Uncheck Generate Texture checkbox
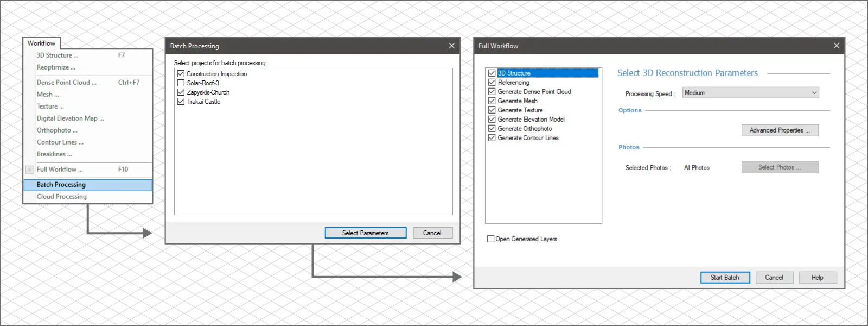The width and height of the screenshot is (868, 326). (x=492, y=110)
